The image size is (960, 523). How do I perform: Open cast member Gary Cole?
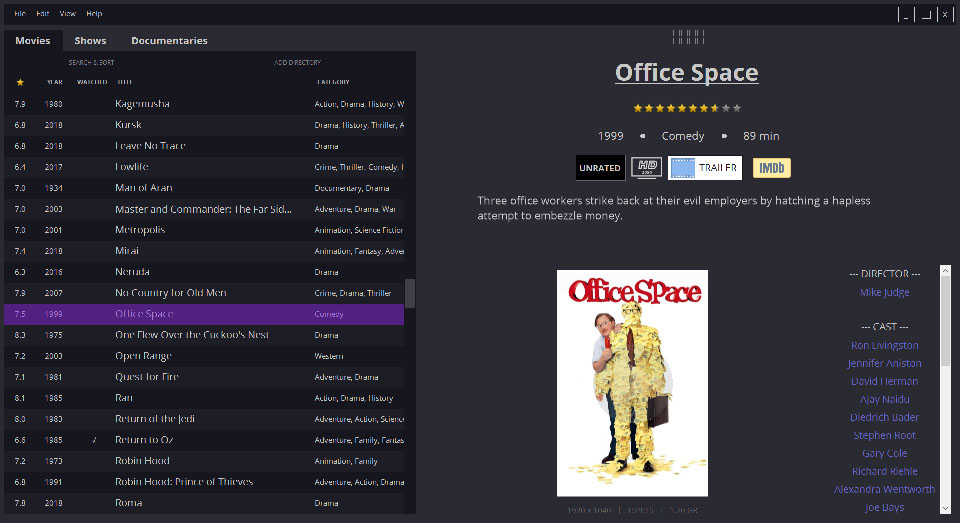click(884, 454)
